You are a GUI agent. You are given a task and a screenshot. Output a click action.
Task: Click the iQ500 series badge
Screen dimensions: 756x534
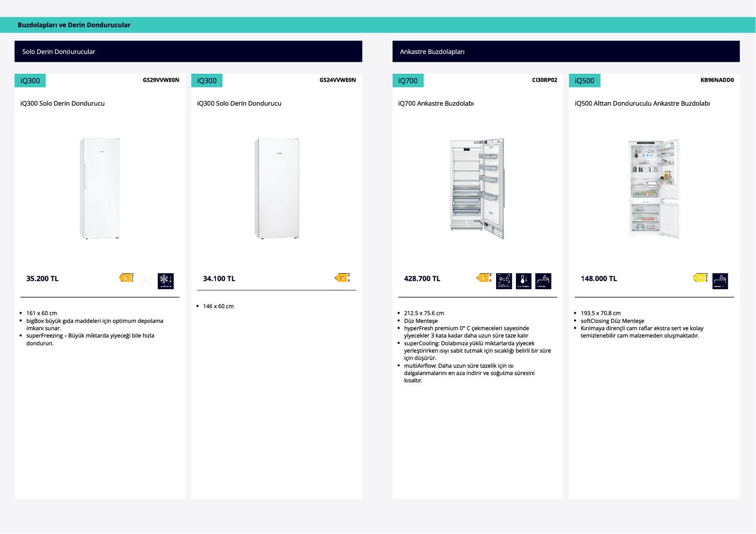point(584,81)
